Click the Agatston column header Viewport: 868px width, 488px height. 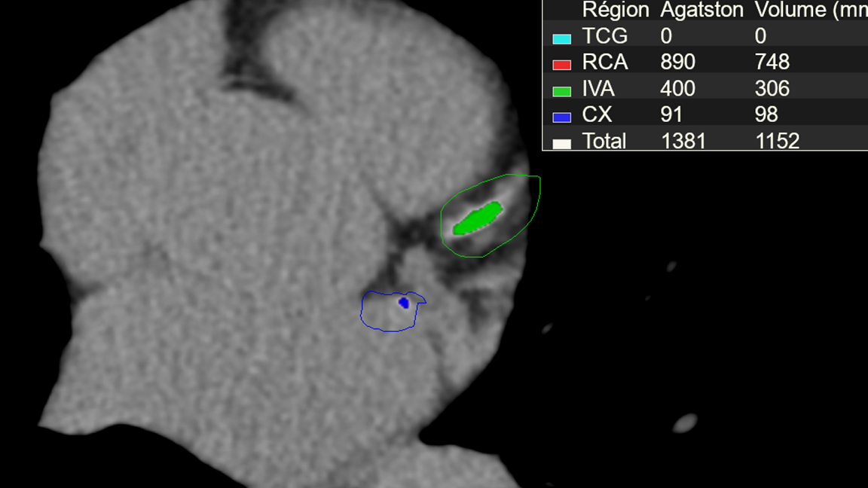701,10
